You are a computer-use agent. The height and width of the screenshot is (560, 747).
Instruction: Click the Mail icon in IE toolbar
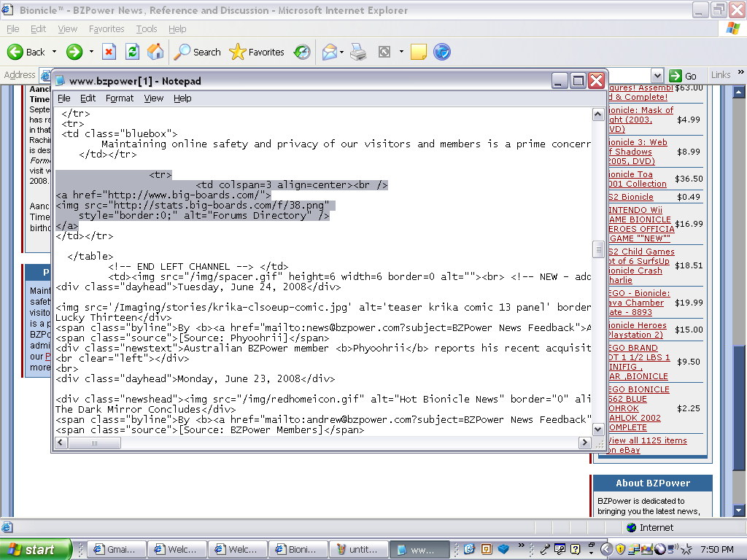click(x=329, y=52)
